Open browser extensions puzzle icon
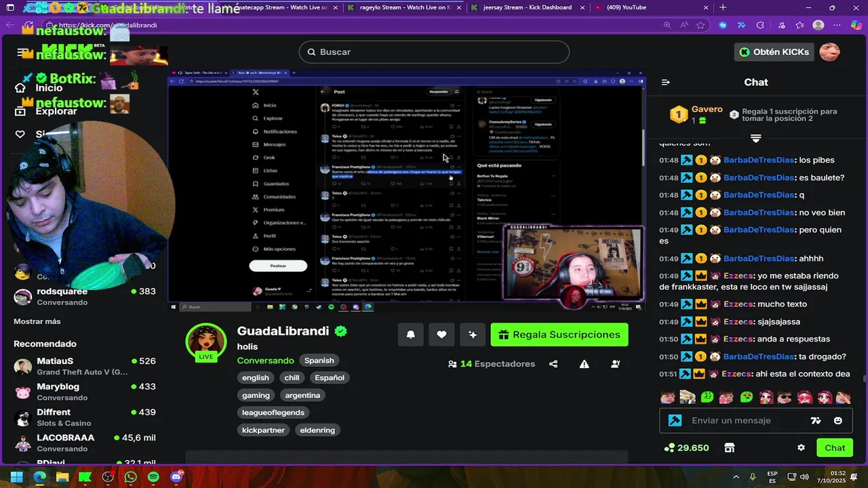The height and width of the screenshot is (488, 868). [760, 25]
